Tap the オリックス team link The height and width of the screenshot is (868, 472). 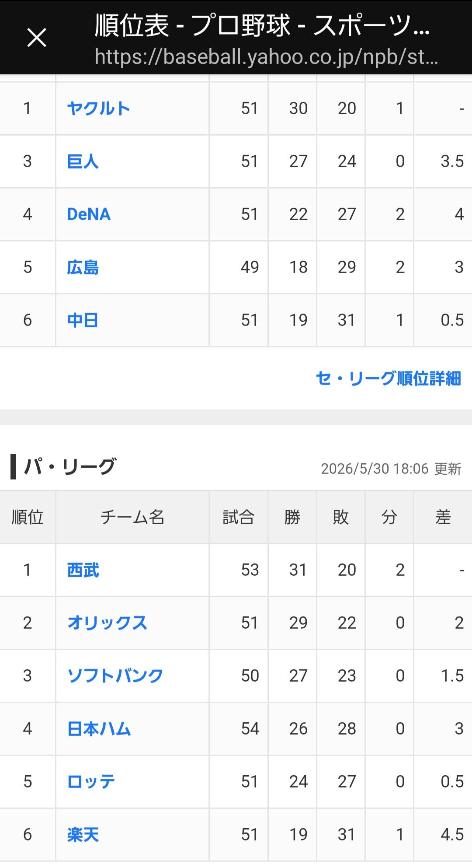(107, 623)
